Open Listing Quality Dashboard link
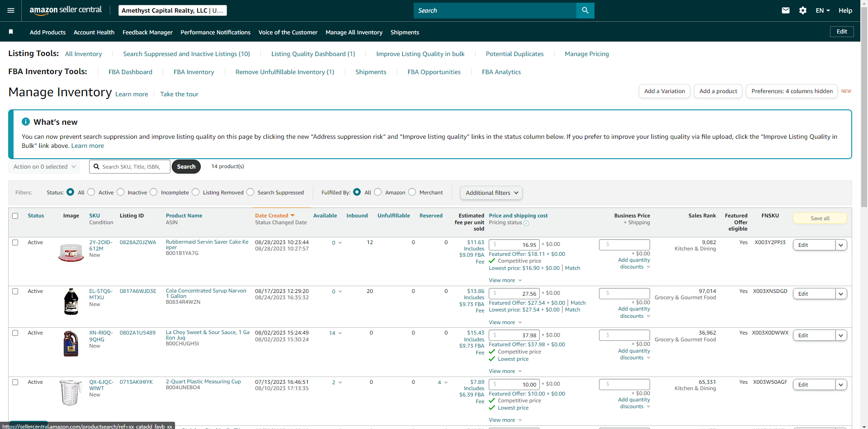The image size is (868, 429). [313, 54]
